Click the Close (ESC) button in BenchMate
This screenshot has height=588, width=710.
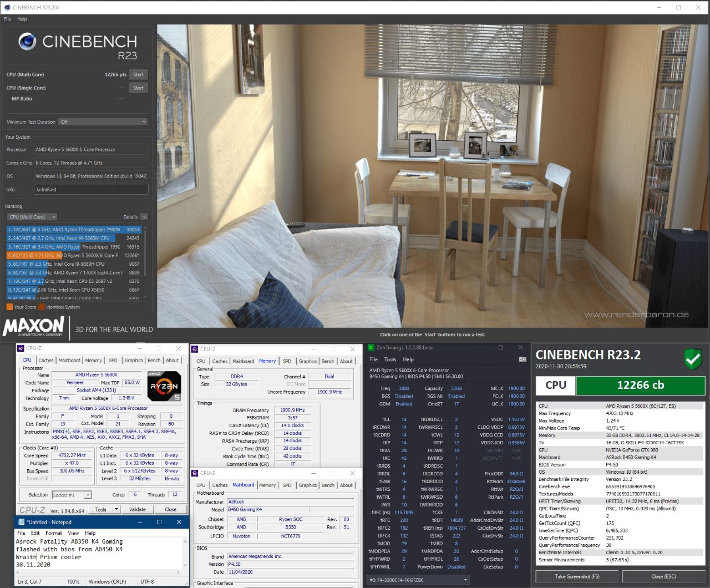[663, 576]
